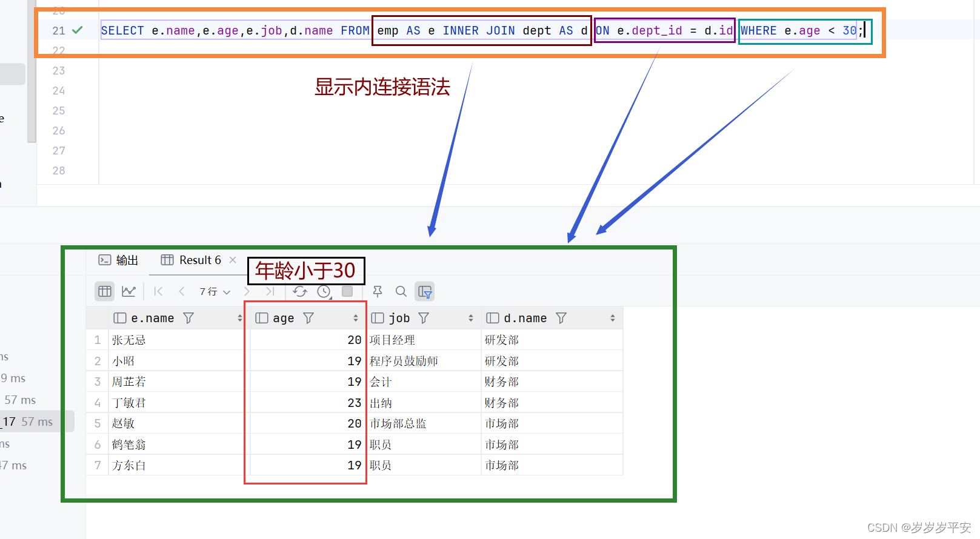Open search in results grid

(x=401, y=291)
